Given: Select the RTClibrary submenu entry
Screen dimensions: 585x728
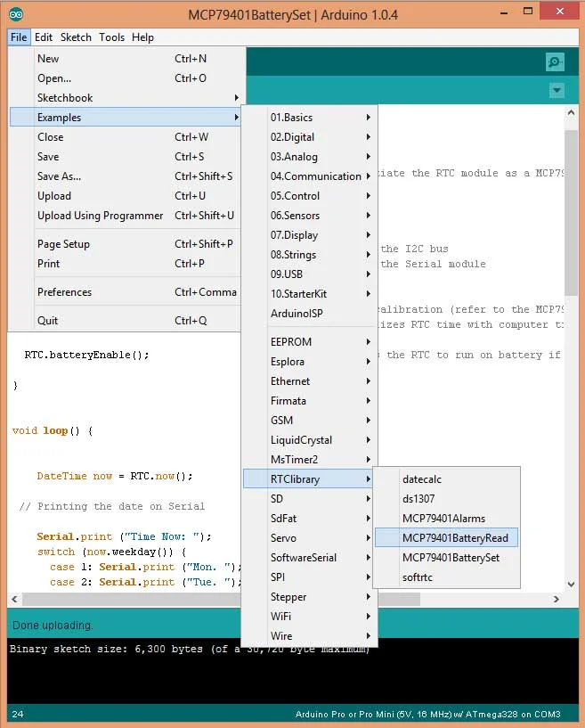Looking at the screenshot, I should (x=310, y=479).
